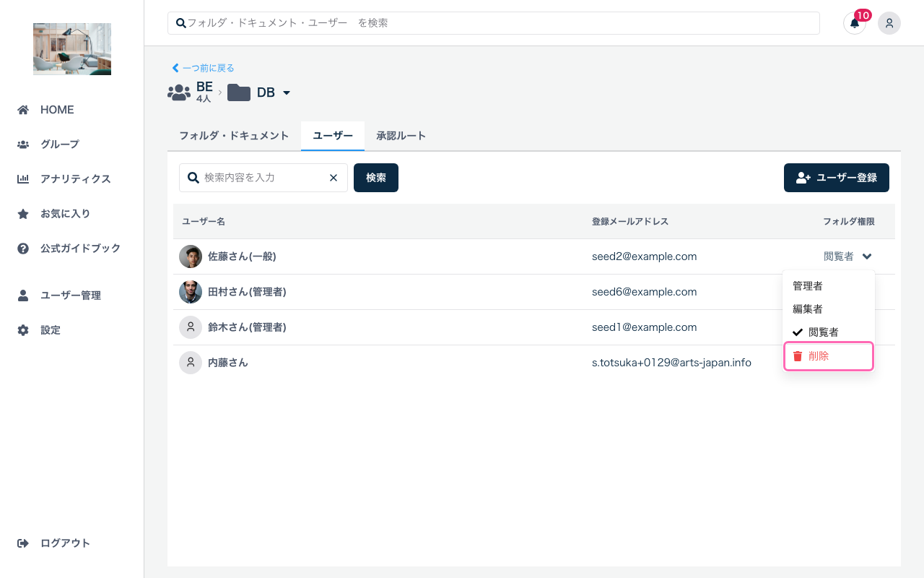This screenshot has height=578, width=924.
Task: Focus the top global search field
Action: coord(494,23)
